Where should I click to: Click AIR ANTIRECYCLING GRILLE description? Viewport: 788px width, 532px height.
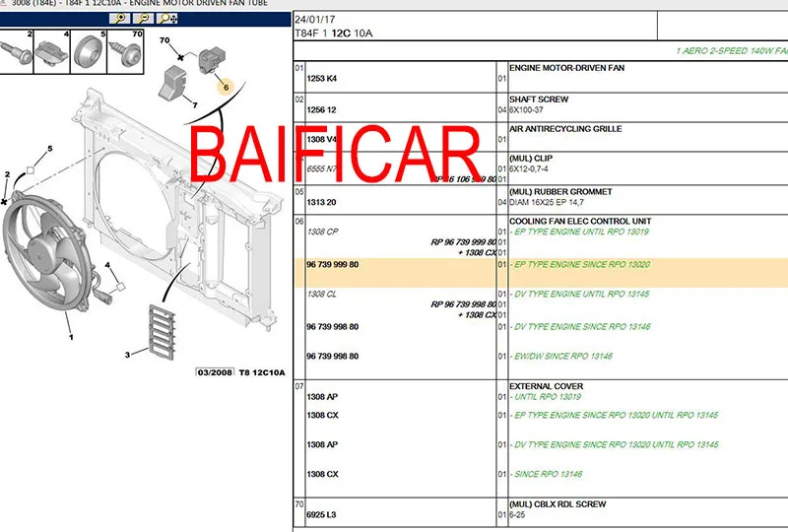pyautogui.click(x=565, y=129)
